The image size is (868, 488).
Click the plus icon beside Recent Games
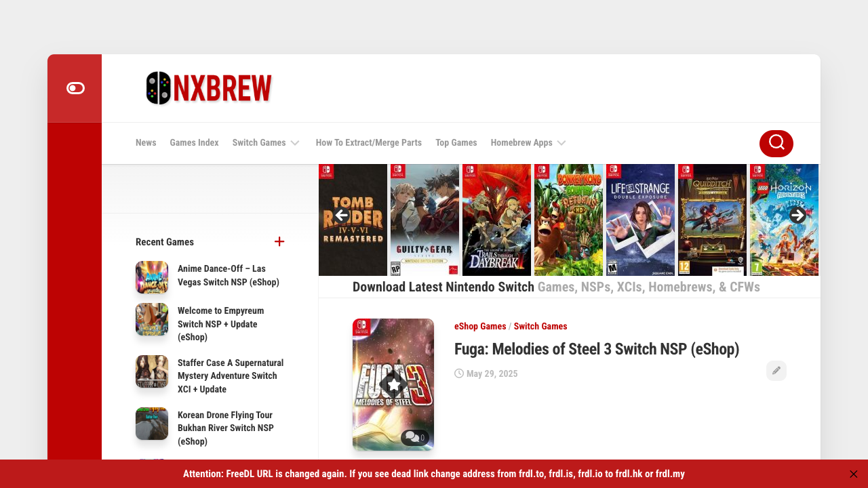(x=279, y=241)
